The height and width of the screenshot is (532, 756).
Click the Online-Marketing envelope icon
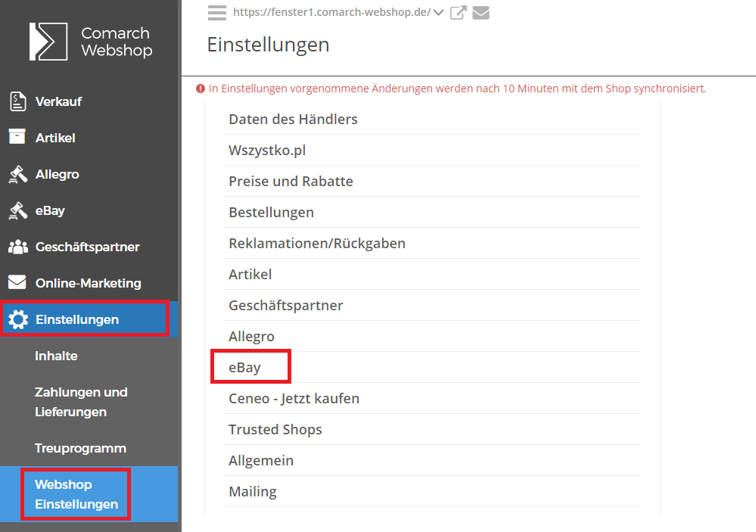point(17,282)
